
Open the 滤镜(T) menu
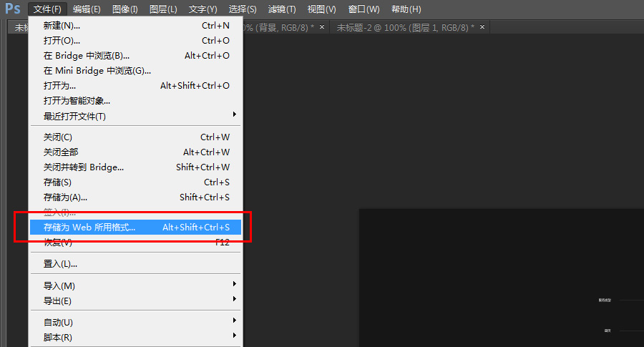tap(281, 9)
